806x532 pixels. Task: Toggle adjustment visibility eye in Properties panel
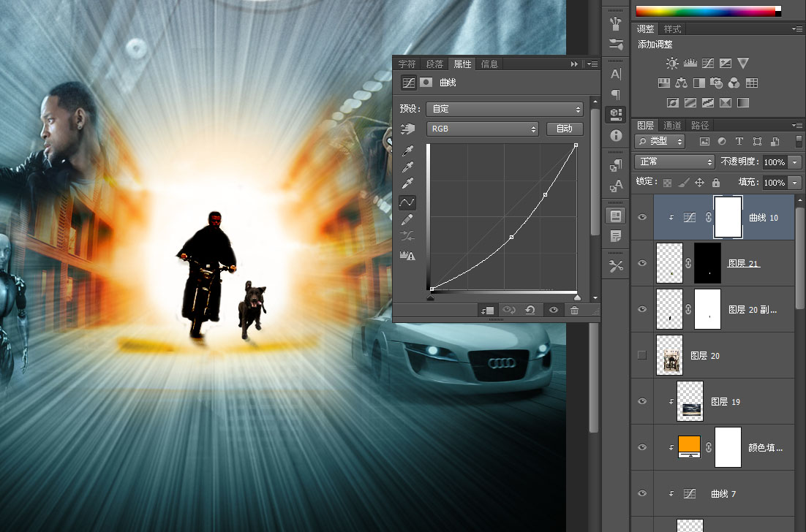pyautogui.click(x=553, y=310)
